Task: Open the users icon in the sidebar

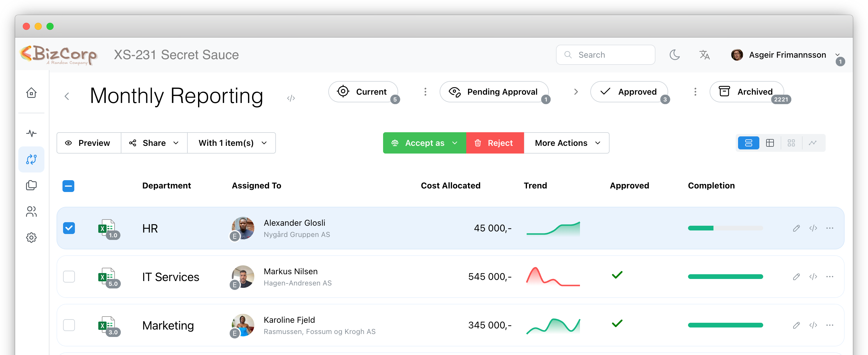Action: tap(31, 211)
